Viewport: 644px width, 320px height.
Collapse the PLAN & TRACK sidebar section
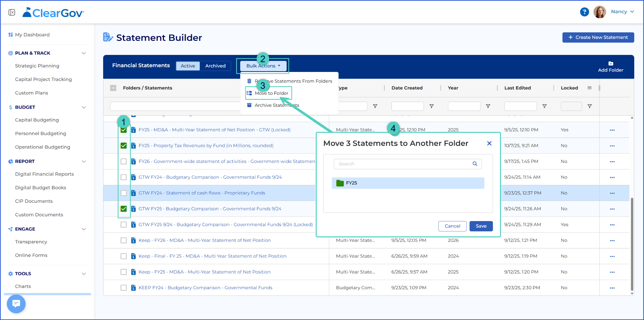point(84,53)
